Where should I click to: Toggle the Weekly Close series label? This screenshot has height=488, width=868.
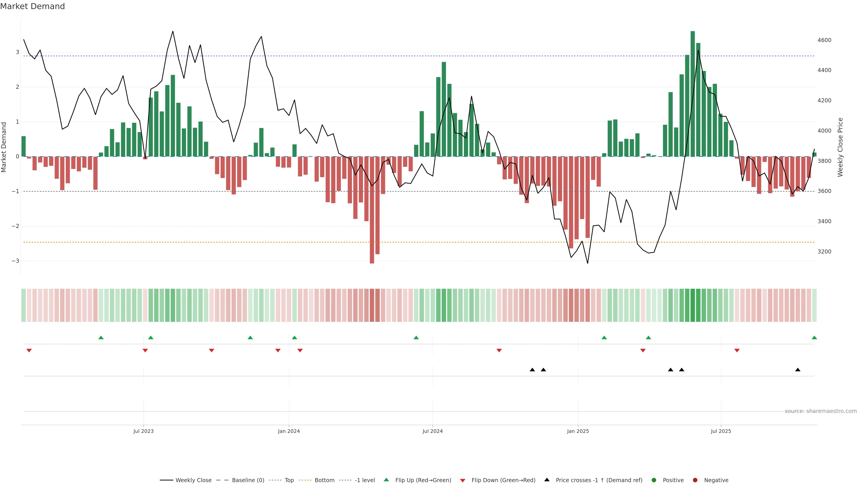(193, 480)
